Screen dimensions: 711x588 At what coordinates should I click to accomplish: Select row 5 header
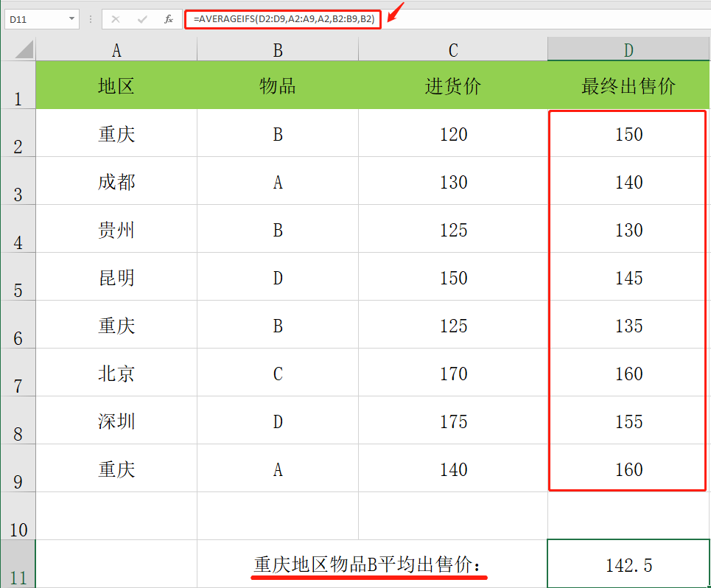pos(18,276)
